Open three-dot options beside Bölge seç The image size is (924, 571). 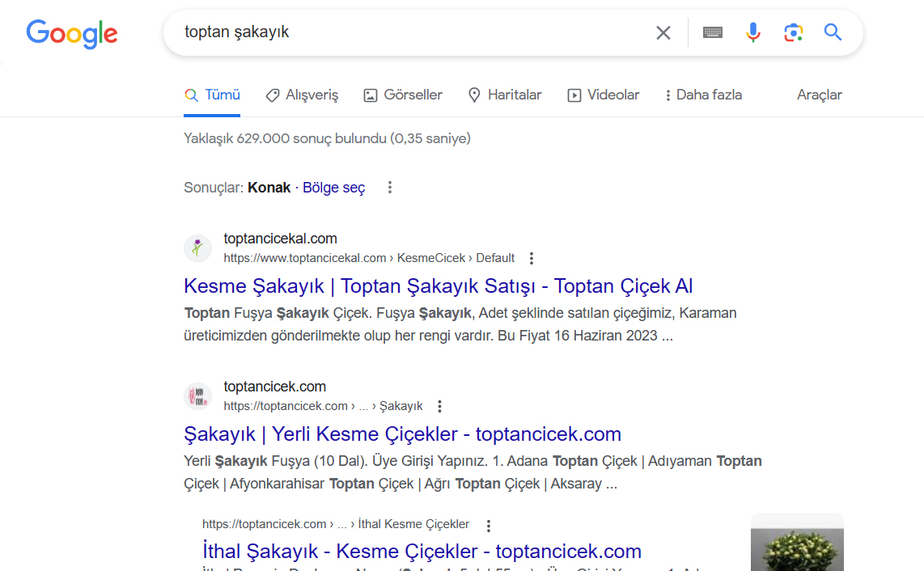coord(390,188)
